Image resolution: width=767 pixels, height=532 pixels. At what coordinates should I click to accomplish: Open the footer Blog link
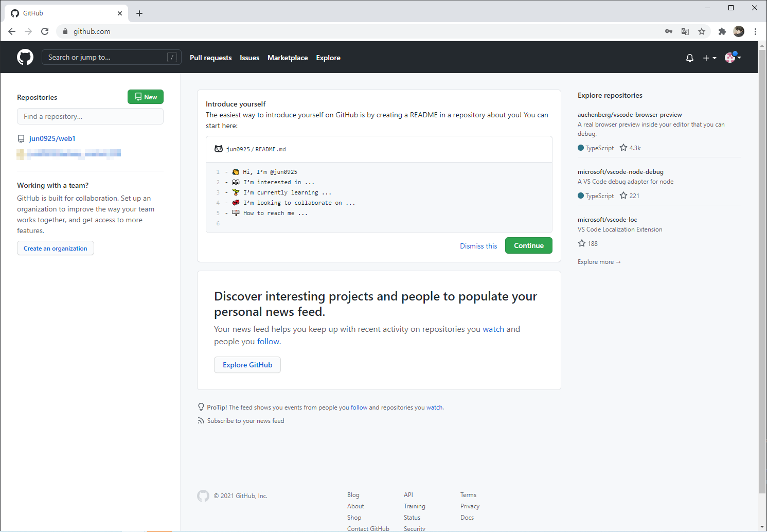tap(353, 495)
